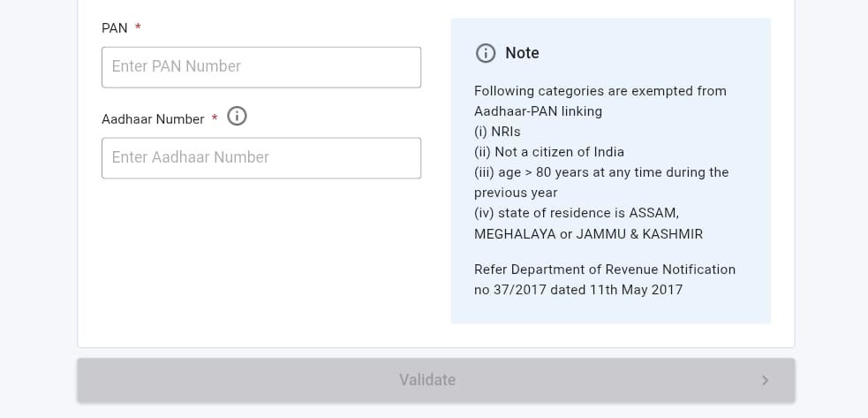Click "(iv) state of residence is ASSAM" line
The width and height of the screenshot is (868, 418).
click(x=576, y=213)
